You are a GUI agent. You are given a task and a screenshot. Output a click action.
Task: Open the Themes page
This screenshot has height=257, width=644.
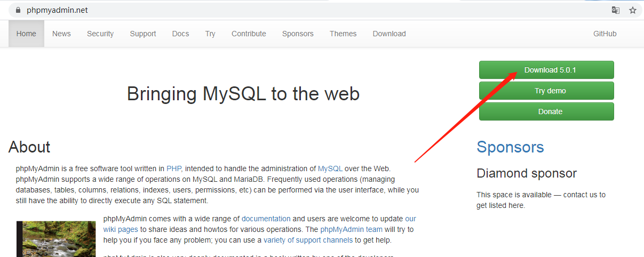click(x=343, y=34)
